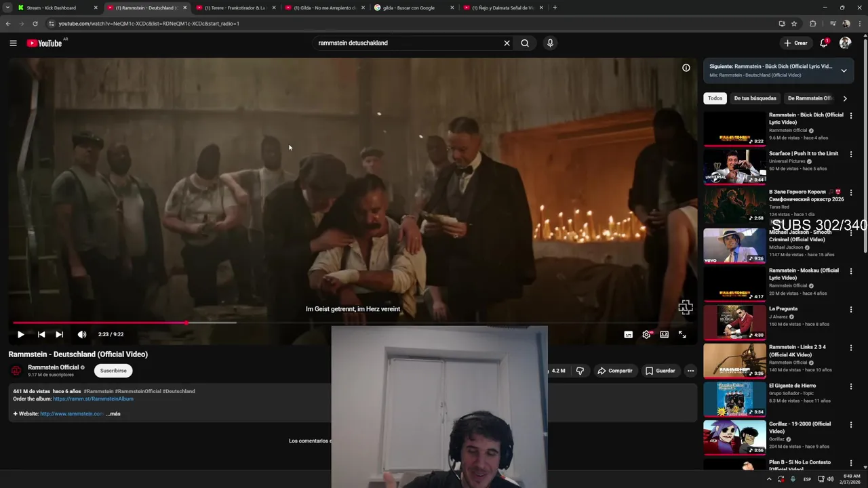Image resolution: width=868 pixels, height=488 pixels.
Task: Dislike the video with thumbs down
Action: (x=580, y=371)
